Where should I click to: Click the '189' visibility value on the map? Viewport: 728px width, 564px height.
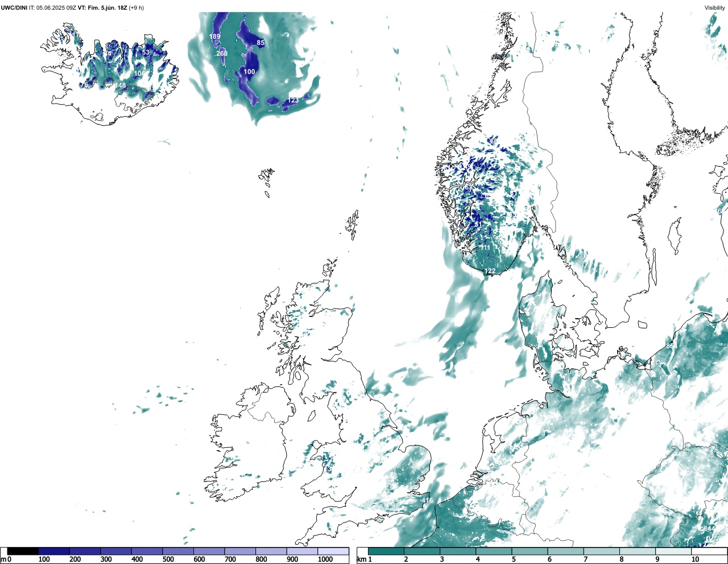[214, 36]
